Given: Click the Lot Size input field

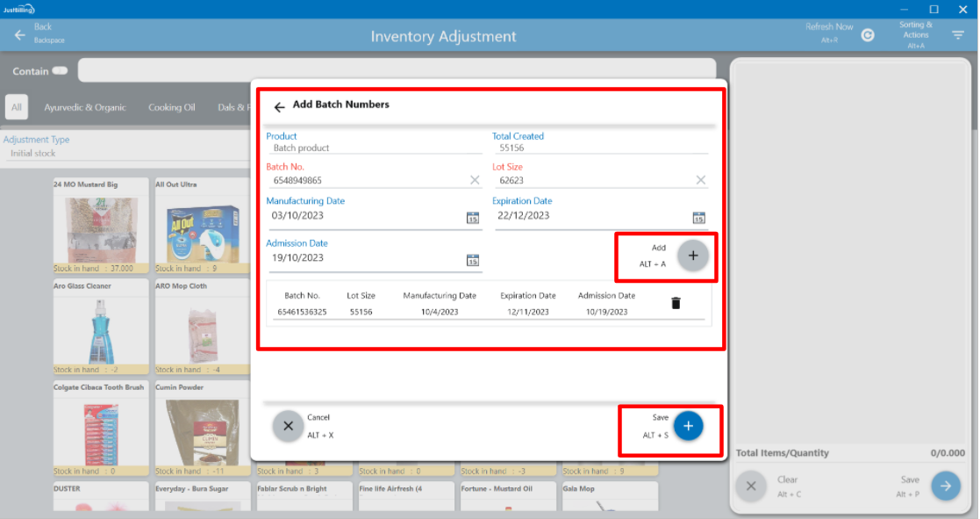Looking at the screenshot, I should coord(593,181).
